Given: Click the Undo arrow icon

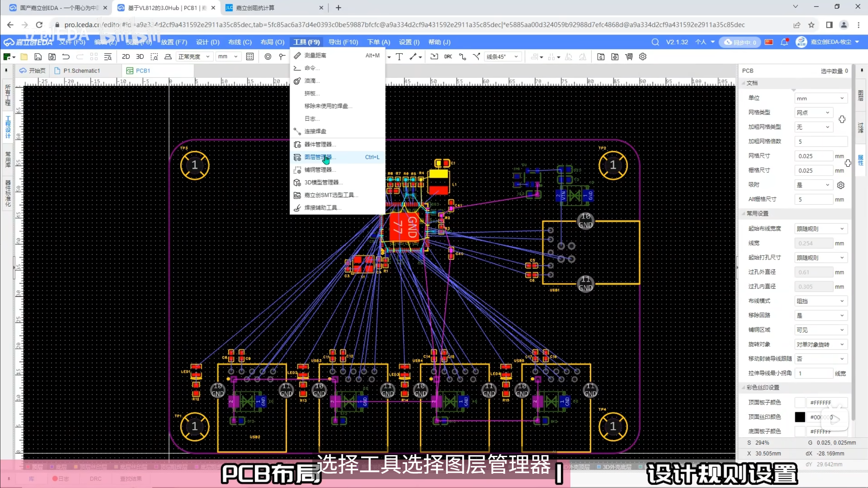Looking at the screenshot, I should [66, 57].
